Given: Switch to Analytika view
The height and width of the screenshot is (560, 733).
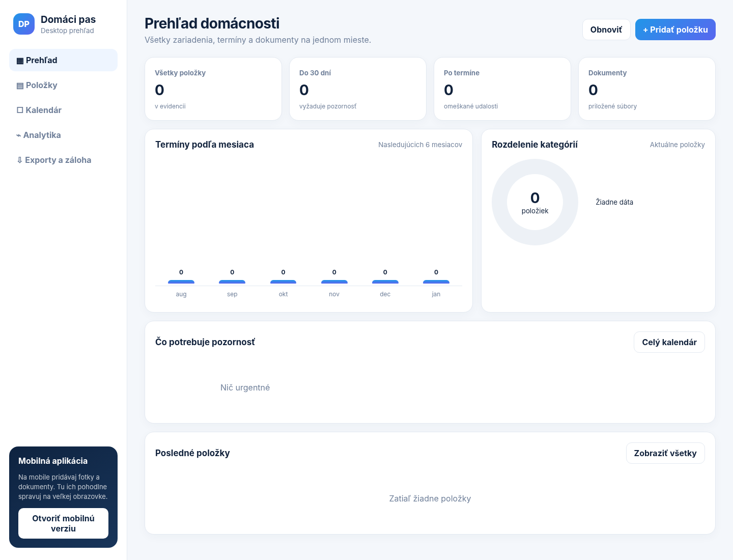Looking at the screenshot, I should (63, 135).
